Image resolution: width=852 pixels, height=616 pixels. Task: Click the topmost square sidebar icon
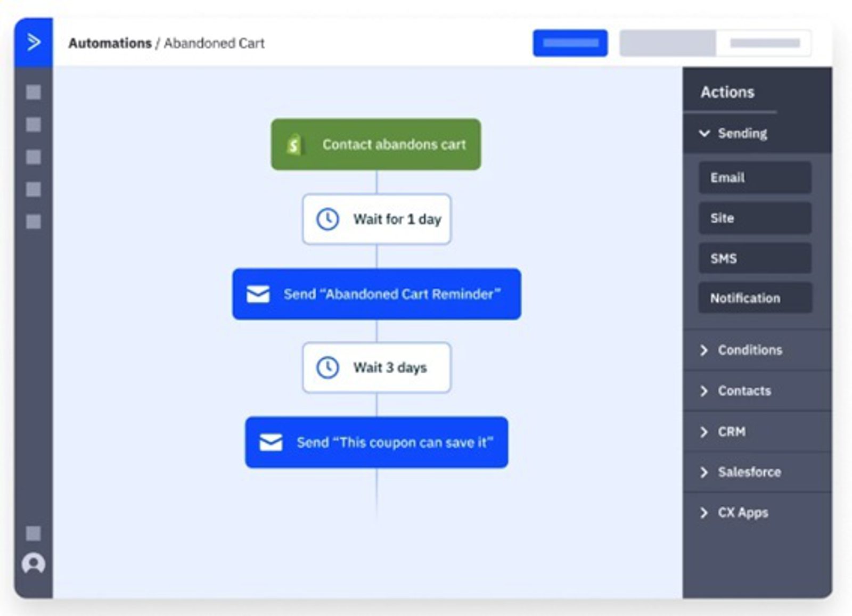(34, 92)
